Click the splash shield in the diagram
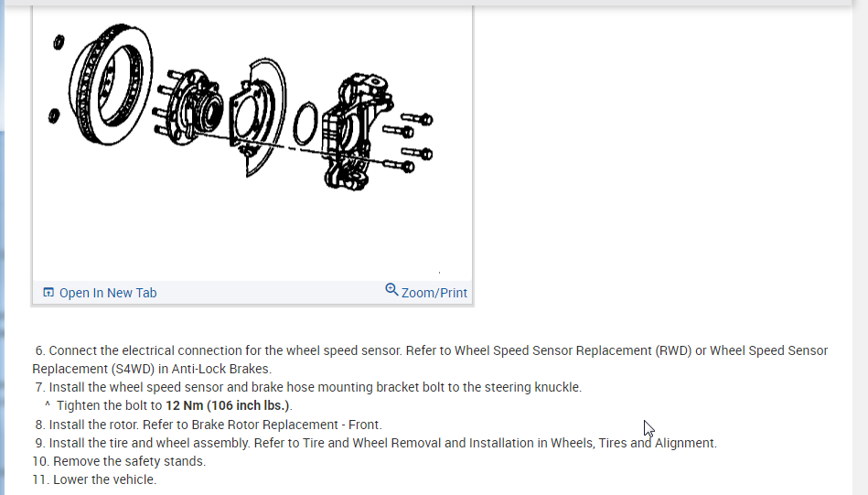The width and height of the screenshot is (868, 495). pyautogui.click(x=259, y=117)
